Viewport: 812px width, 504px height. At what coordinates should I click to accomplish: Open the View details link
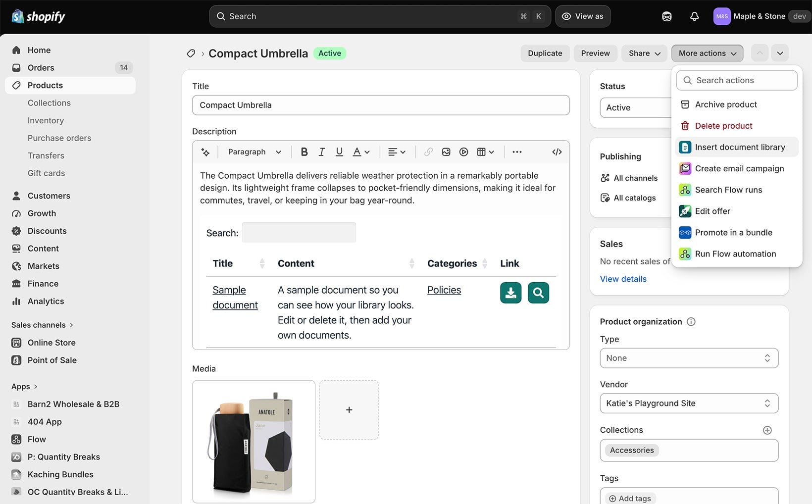[x=623, y=279]
